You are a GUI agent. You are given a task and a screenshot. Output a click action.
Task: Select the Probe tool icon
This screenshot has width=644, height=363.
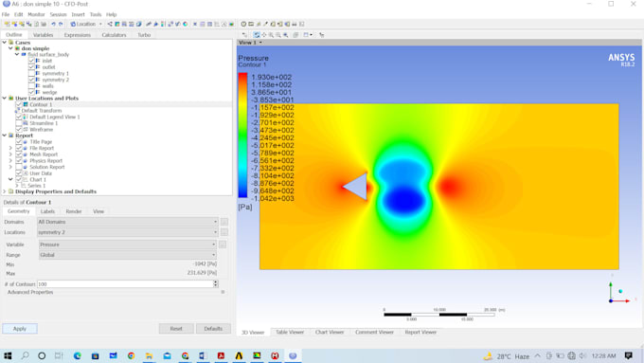point(265,24)
